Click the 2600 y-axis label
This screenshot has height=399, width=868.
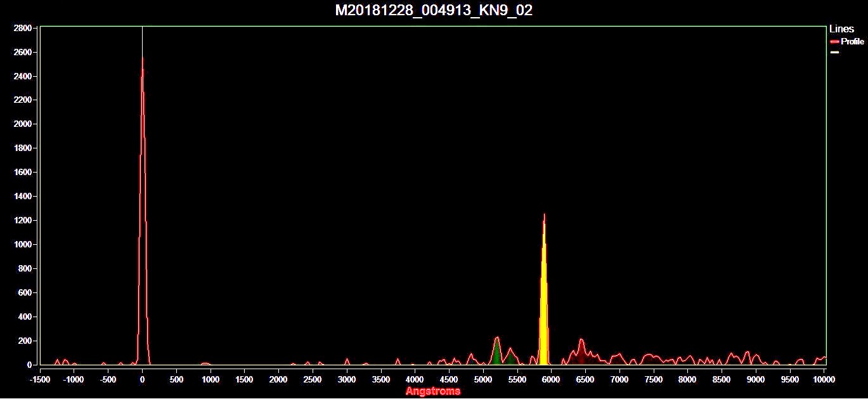coord(23,52)
